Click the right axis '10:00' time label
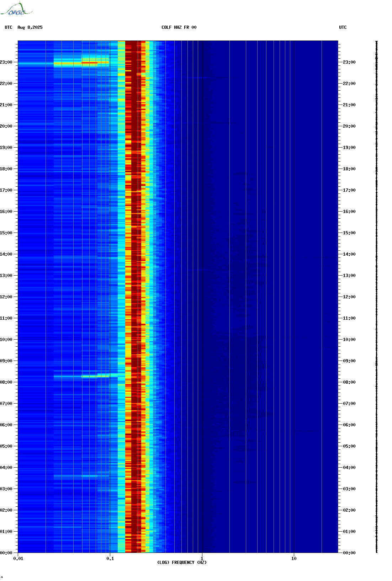Viewport: 392px width, 581px height. click(x=349, y=340)
